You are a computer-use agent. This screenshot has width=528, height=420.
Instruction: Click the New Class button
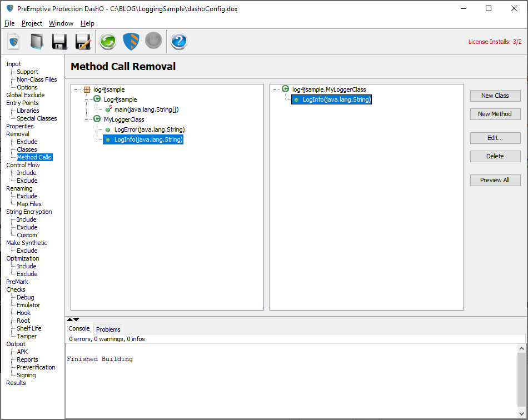point(495,96)
